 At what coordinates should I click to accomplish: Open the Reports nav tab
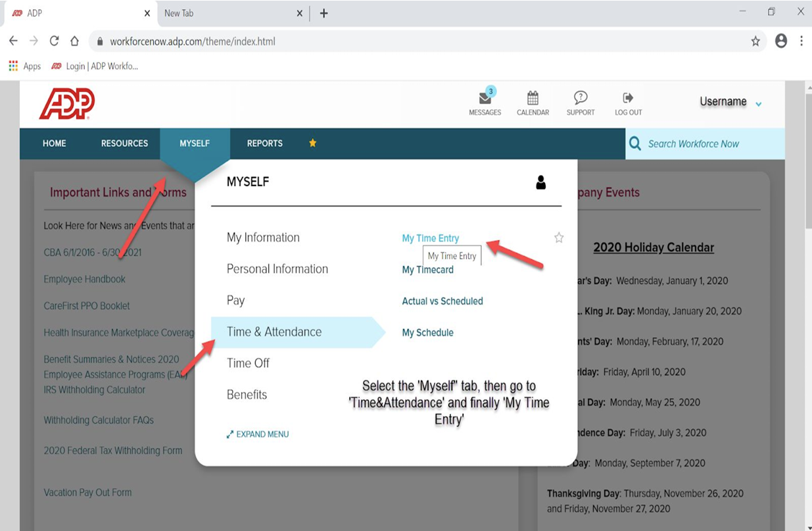(265, 143)
